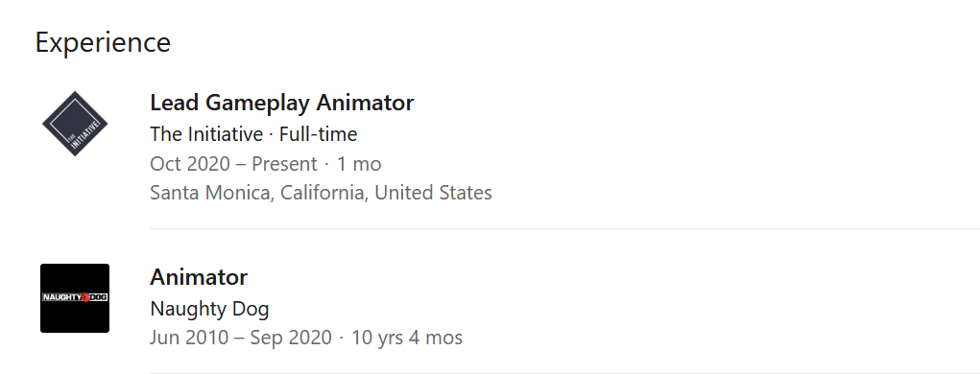
Task: Click the 10 yrs 4 mos duration
Action: 407,338
